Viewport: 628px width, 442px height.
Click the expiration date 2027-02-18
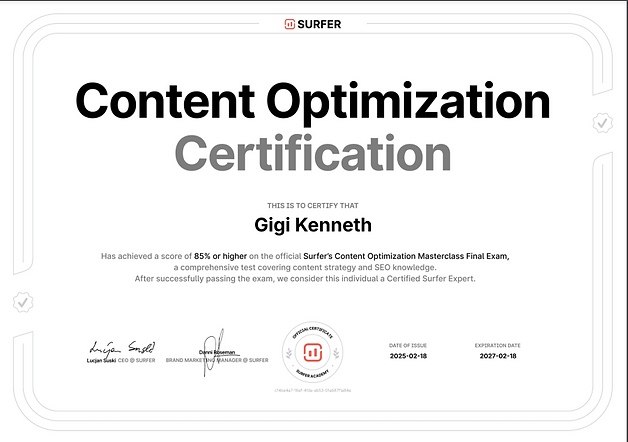(x=498, y=356)
